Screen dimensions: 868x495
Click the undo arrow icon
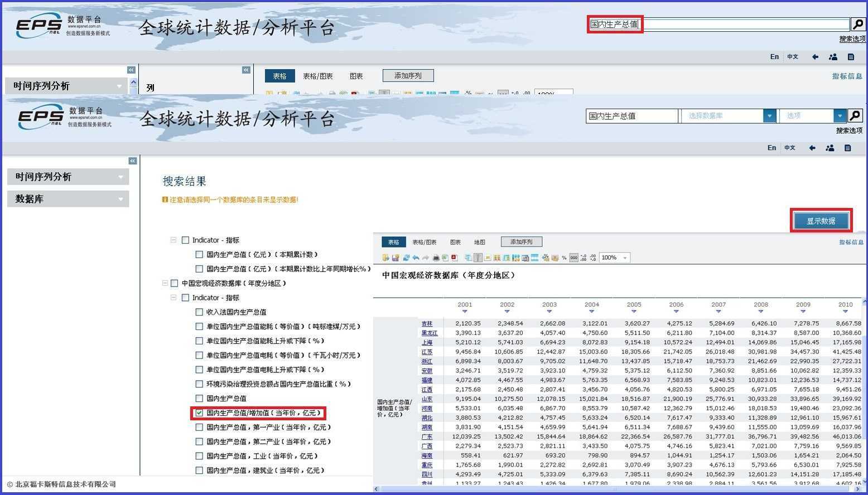click(416, 258)
